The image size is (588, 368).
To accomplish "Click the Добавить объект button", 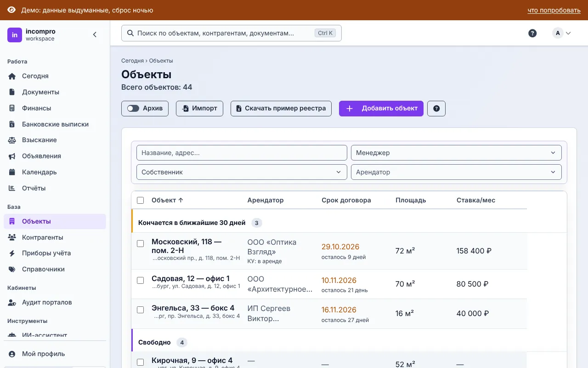I will 381,109.
